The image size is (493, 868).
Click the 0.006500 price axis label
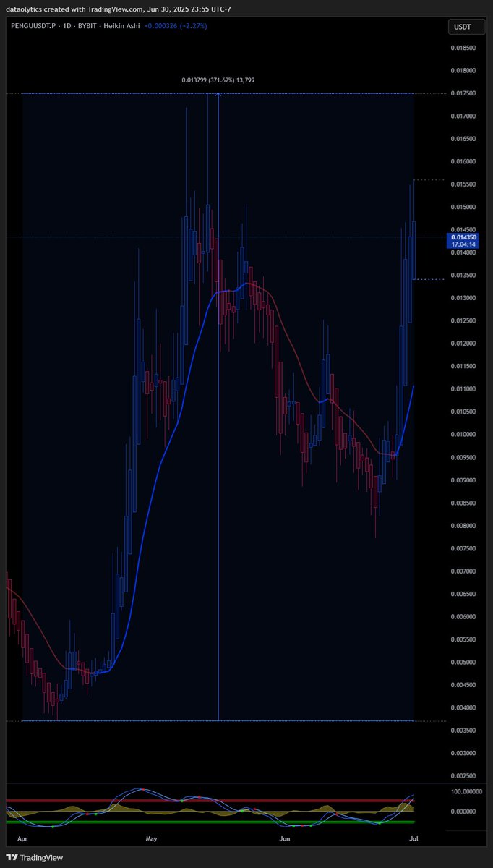click(463, 594)
